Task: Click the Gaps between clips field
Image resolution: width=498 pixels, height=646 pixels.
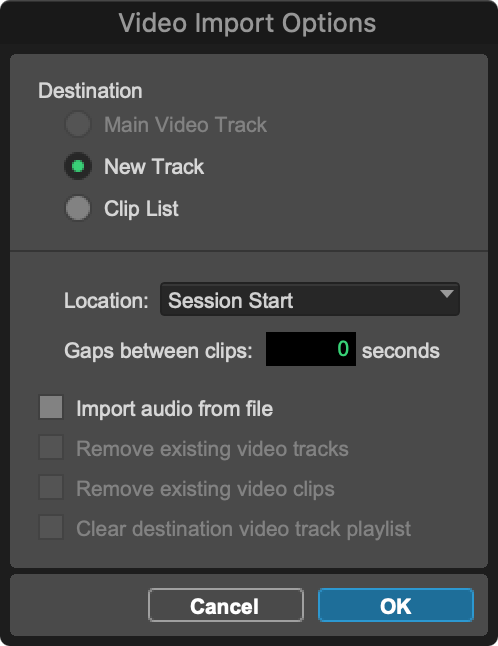Action: tap(311, 349)
